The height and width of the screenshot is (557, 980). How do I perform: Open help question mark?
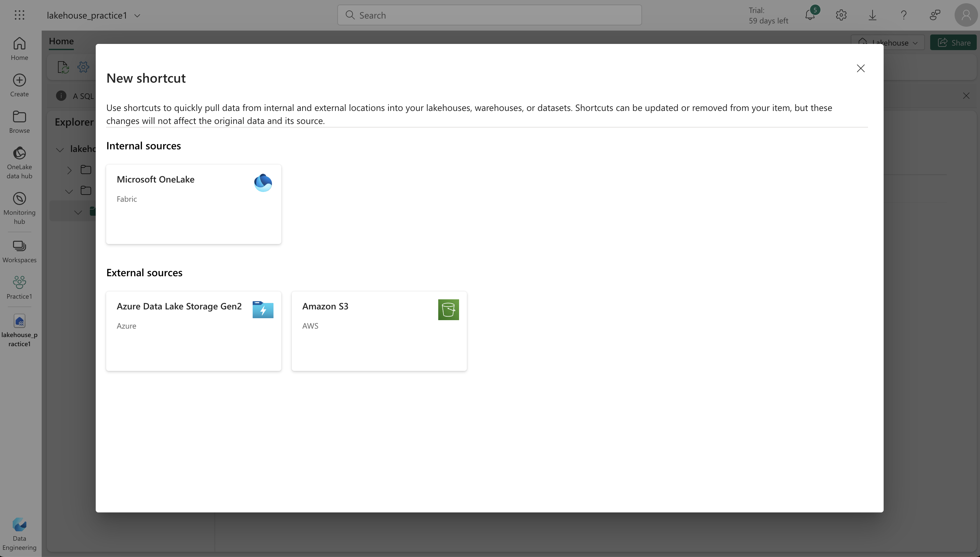pos(904,15)
